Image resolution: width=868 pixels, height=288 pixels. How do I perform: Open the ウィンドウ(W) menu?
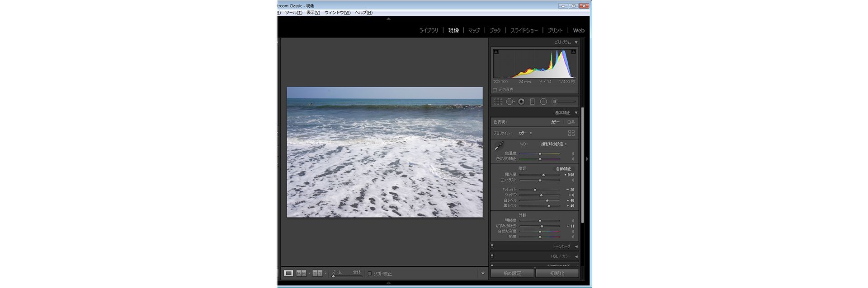point(337,13)
